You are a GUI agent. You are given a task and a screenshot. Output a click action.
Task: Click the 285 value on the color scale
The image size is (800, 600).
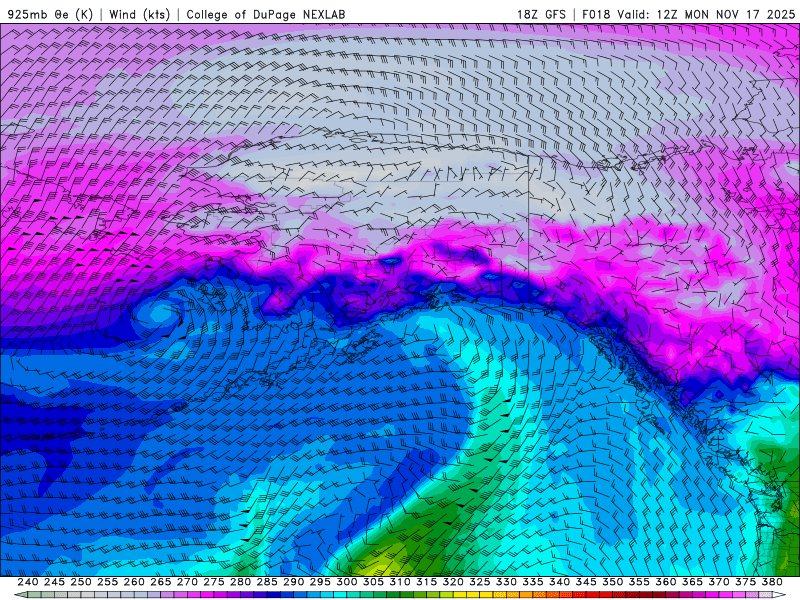(267, 582)
